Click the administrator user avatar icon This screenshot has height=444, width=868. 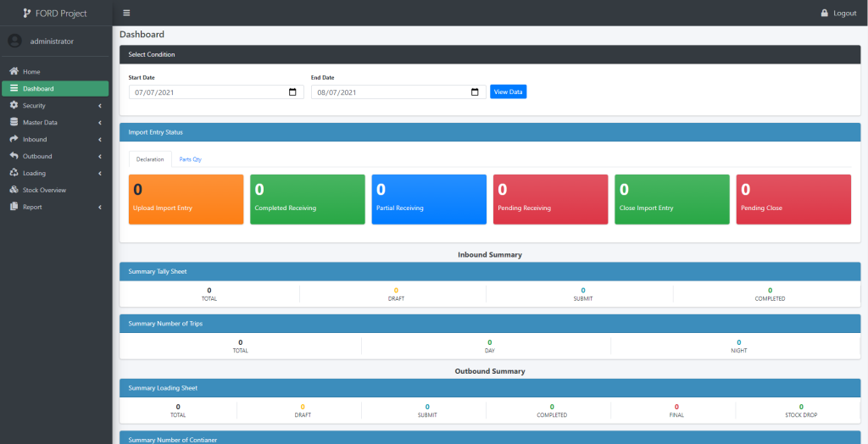click(15, 41)
